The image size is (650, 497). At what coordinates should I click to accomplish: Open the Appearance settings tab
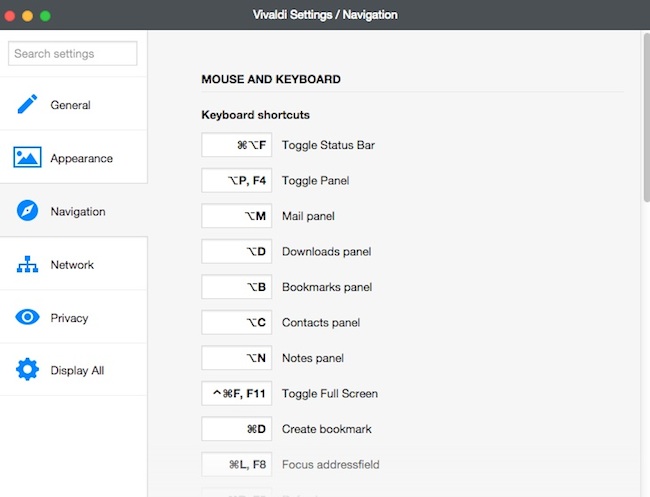tap(73, 157)
